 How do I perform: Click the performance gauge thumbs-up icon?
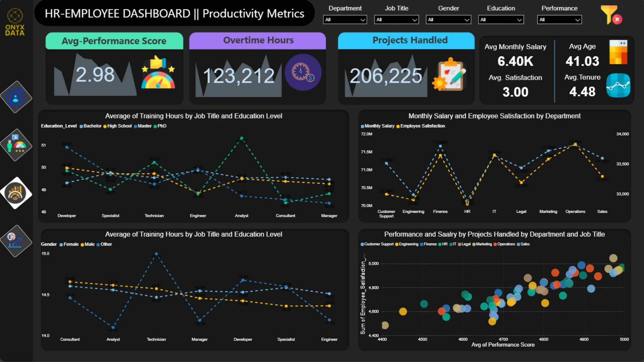[158, 72]
